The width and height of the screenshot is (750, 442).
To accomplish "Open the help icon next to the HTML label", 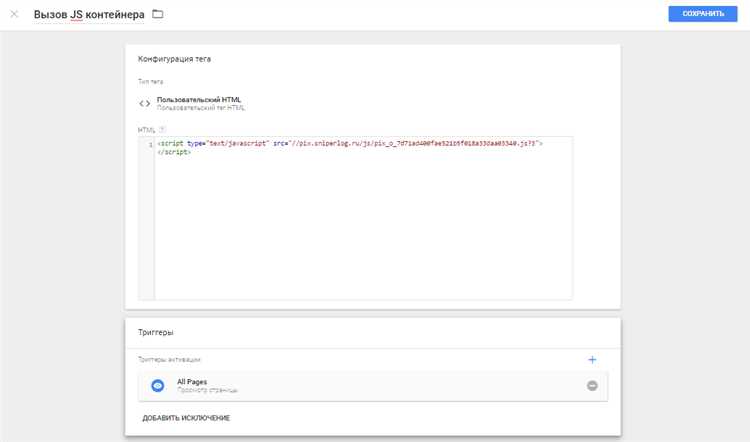I will [162, 130].
